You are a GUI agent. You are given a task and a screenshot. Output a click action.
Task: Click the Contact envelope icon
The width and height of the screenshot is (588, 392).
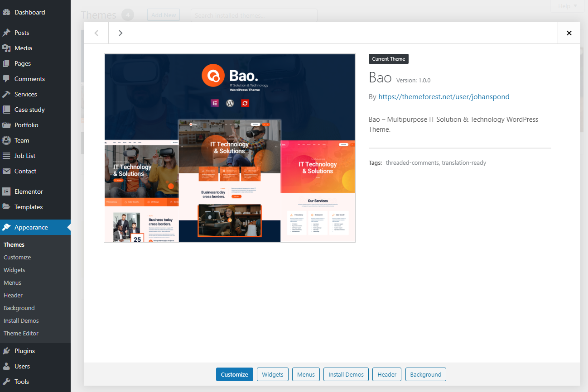pos(6,171)
